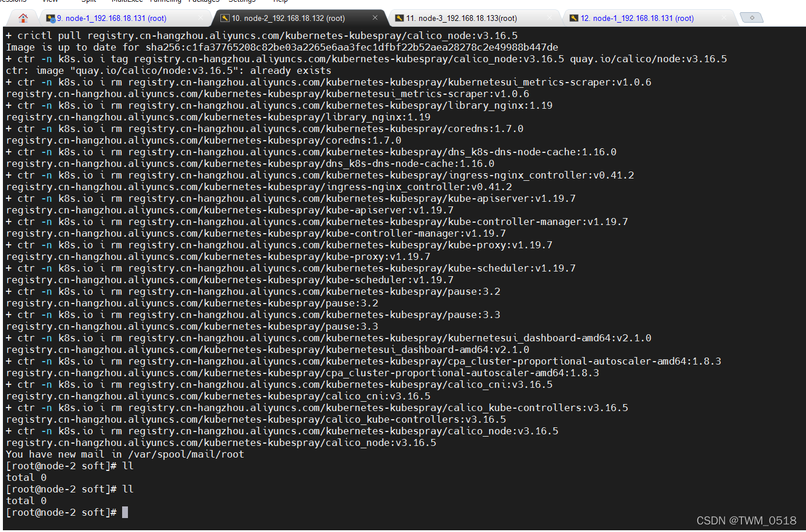The image size is (806, 532).
Task: Click the terminal icon on tab 12 node-1
Action: click(x=574, y=18)
